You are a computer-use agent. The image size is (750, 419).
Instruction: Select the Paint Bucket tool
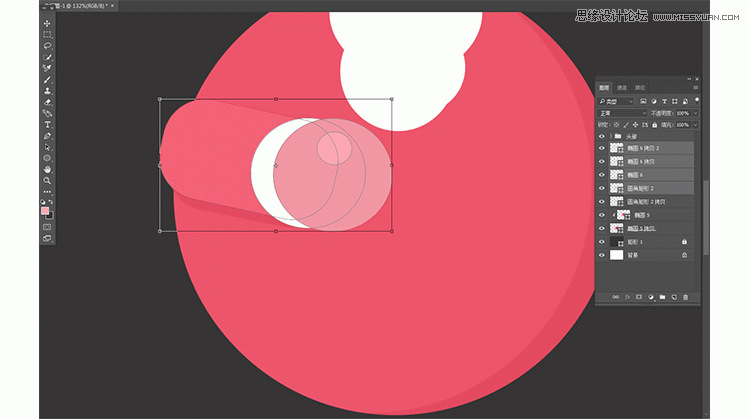point(47,113)
